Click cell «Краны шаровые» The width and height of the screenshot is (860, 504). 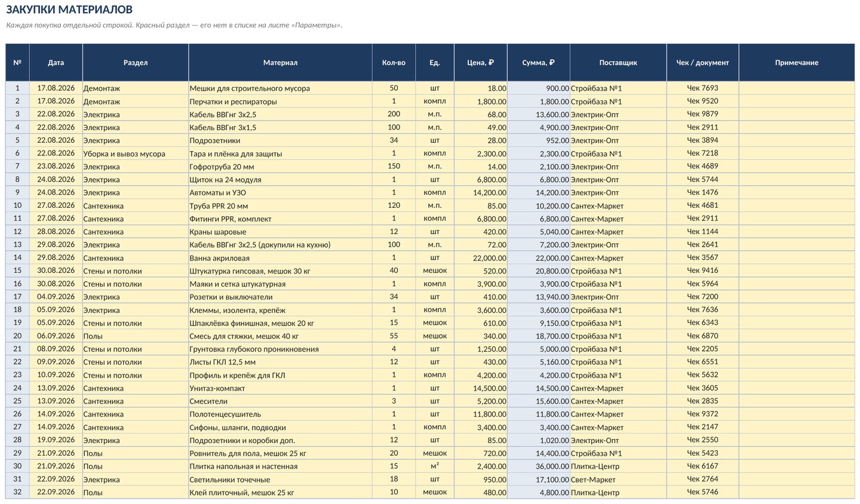click(x=280, y=232)
